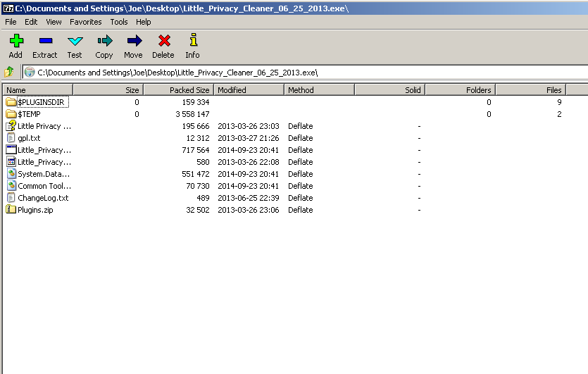The image size is (588, 374).
Task: Select the ChangeLog.txt file name
Action: point(43,198)
